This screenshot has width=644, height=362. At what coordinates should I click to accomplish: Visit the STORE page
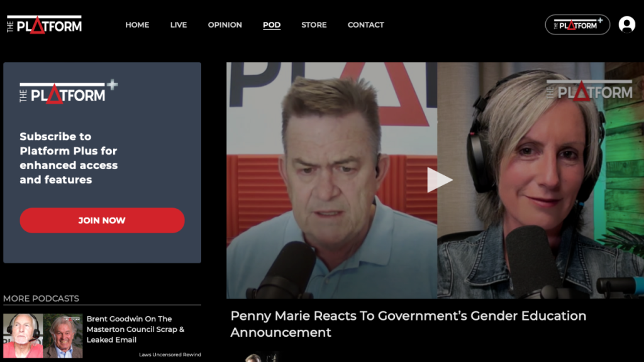[314, 25]
